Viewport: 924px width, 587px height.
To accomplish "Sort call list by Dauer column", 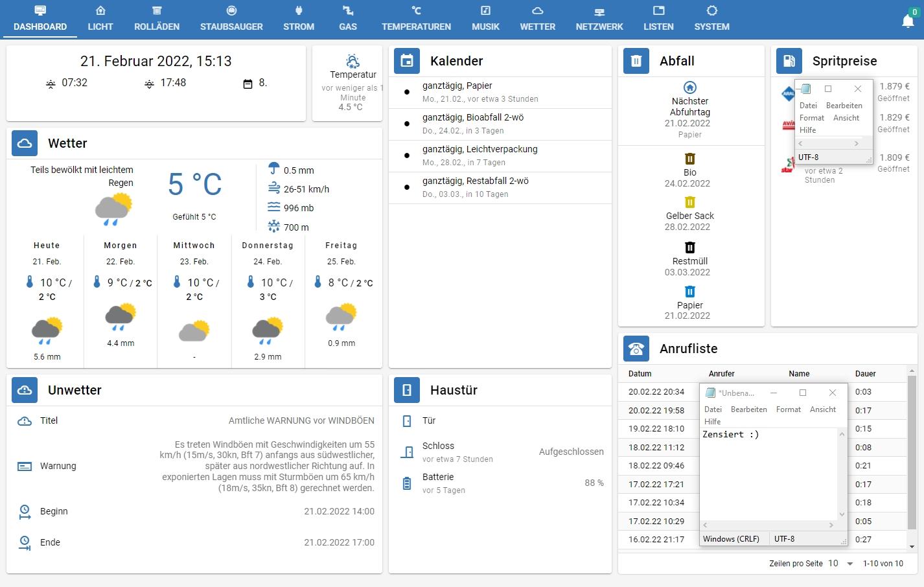I will [865, 374].
